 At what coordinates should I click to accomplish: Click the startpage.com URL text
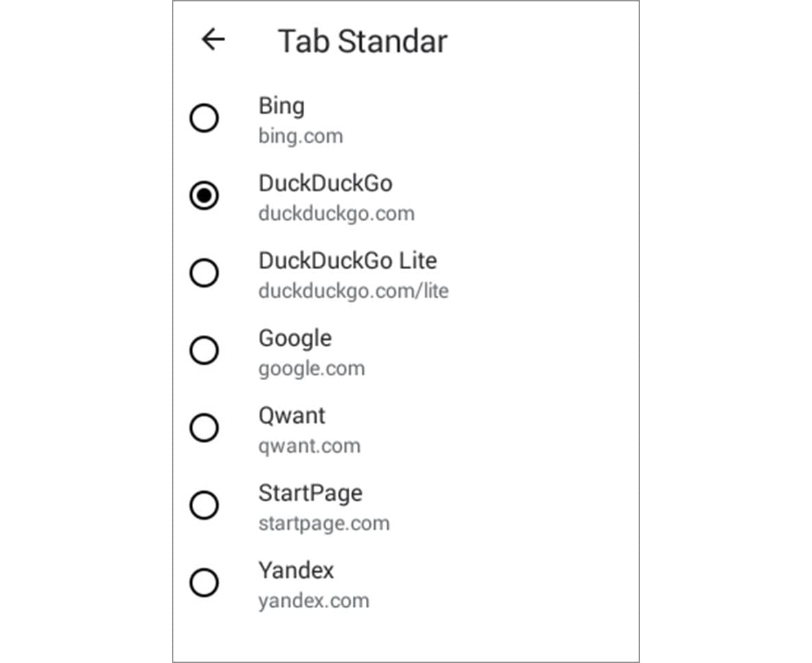click(x=323, y=524)
